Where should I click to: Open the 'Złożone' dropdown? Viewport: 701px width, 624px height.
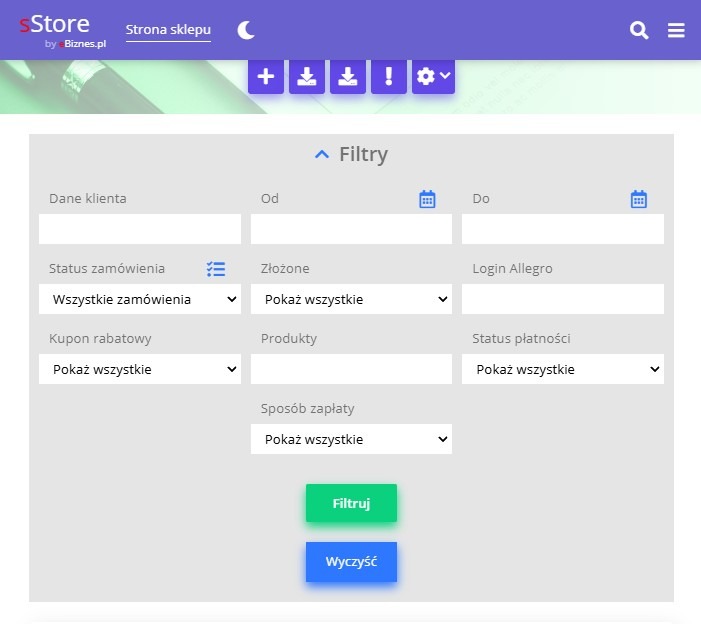351,299
